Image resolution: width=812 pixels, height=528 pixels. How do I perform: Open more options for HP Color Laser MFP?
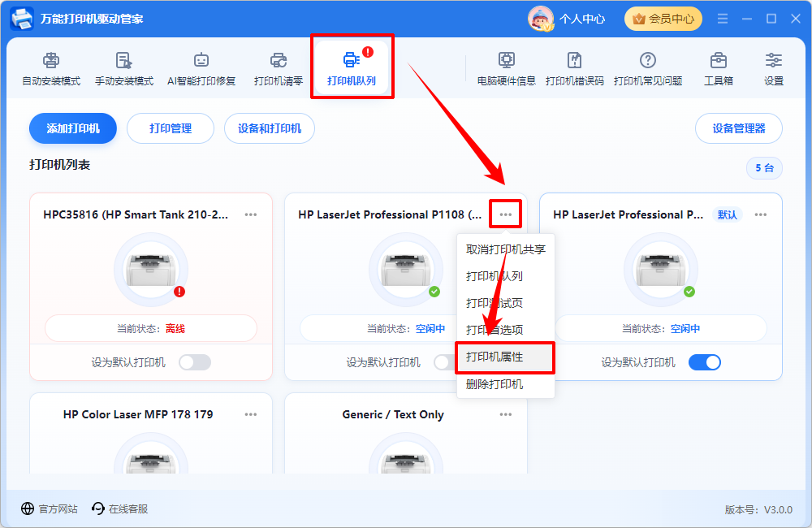251,414
